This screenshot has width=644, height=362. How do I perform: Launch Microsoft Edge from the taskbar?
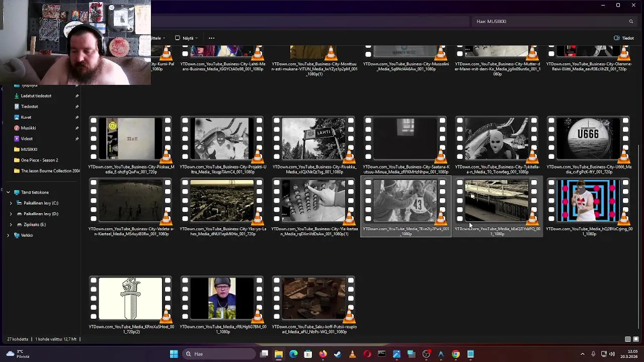[293, 354]
